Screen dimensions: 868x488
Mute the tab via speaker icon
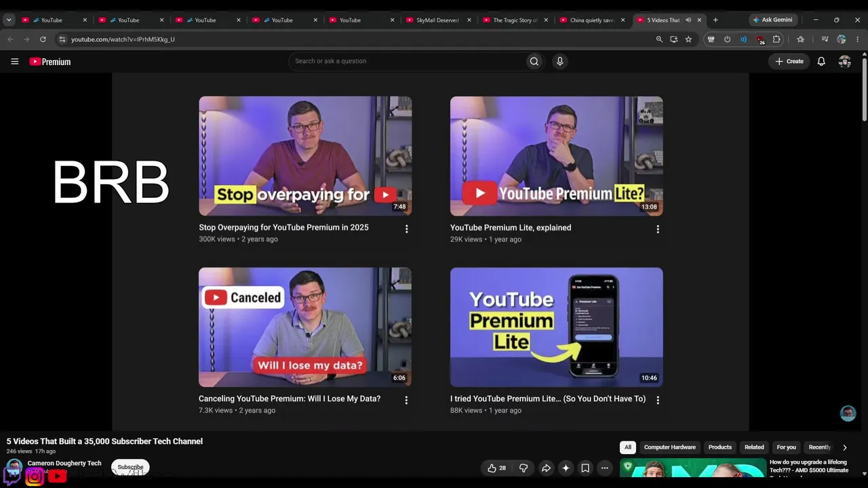[x=688, y=20]
